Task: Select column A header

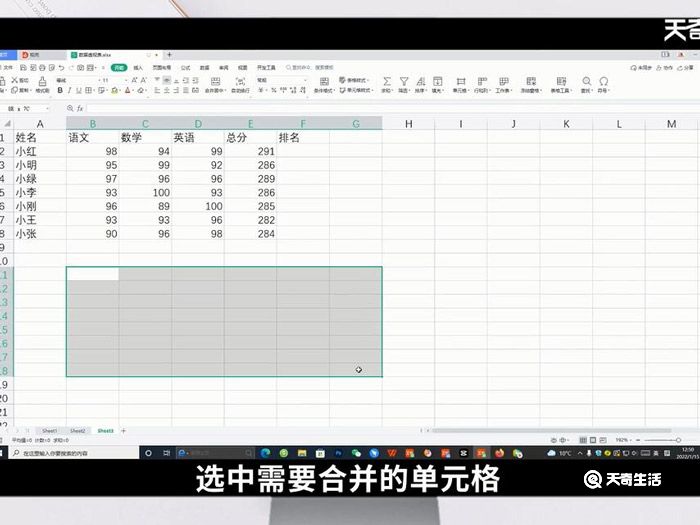Action: [x=40, y=124]
